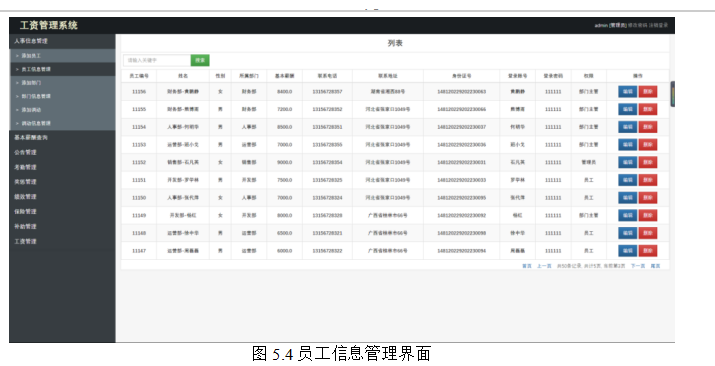Click the green 搜索 search button
Viewport: 715px width, 366px height.
coord(200,60)
